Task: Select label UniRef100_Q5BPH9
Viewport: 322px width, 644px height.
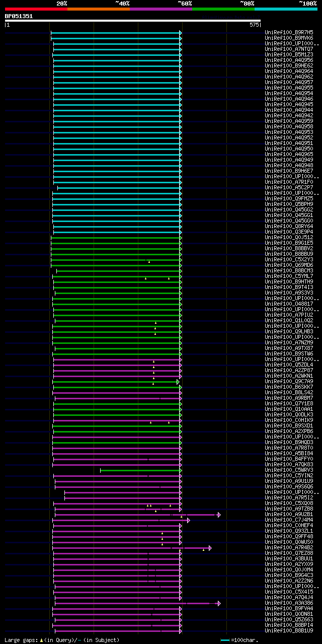Action: [288, 204]
